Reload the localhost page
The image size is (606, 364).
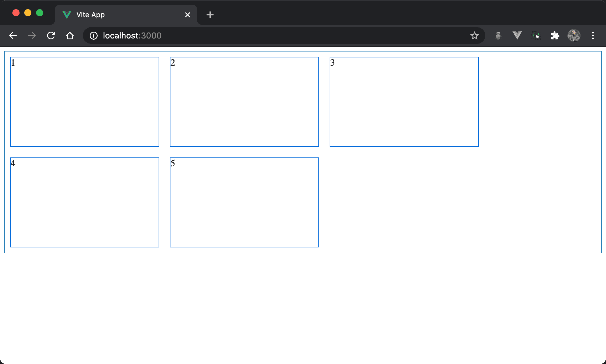click(x=51, y=36)
